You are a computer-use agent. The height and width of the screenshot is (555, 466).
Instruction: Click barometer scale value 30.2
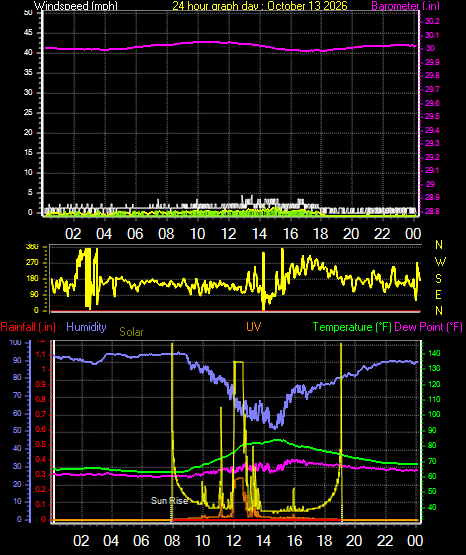432,21
